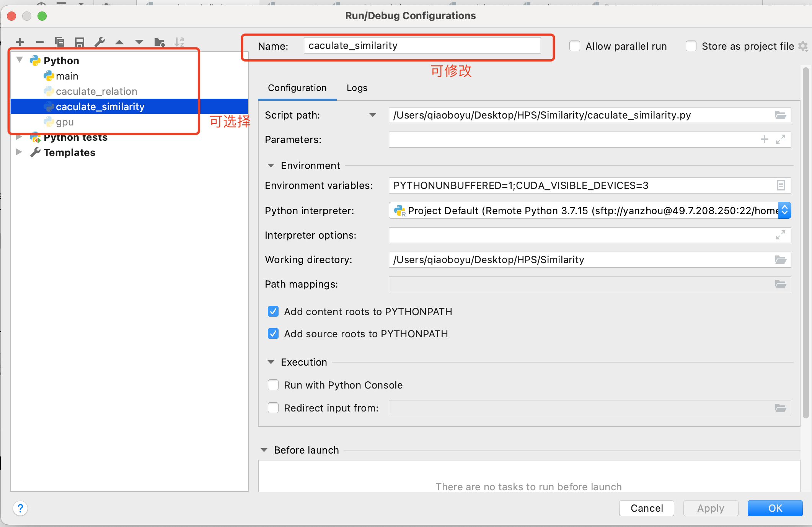
Task: Click the add new configuration plus icon
Action: click(20, 42)
